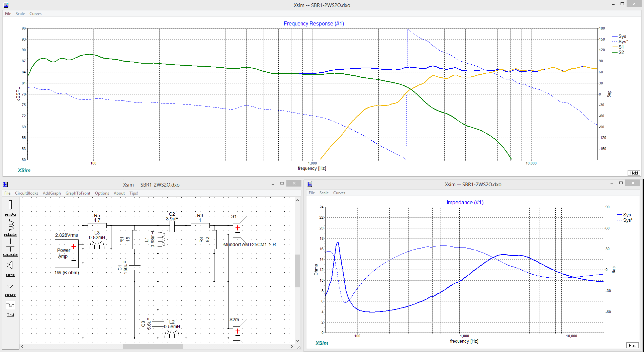Viewport: 644px width, 352px height.
Task: Select resistor R4 82 in schematic
Action: tap(214, 239)
